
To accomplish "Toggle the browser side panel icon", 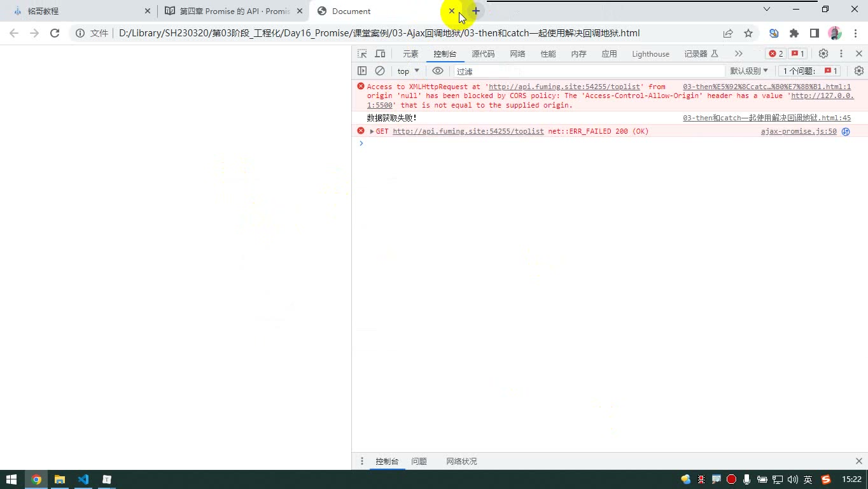I will [814, 33].
